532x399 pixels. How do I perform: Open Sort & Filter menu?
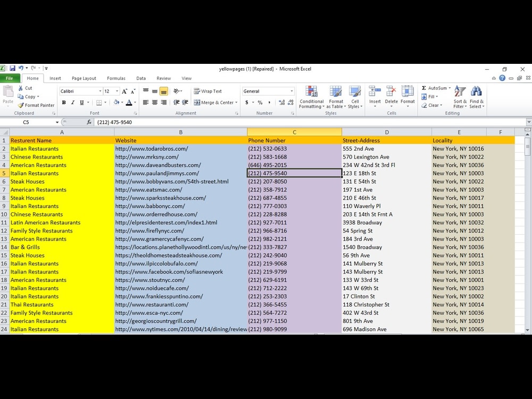[460, 97]
